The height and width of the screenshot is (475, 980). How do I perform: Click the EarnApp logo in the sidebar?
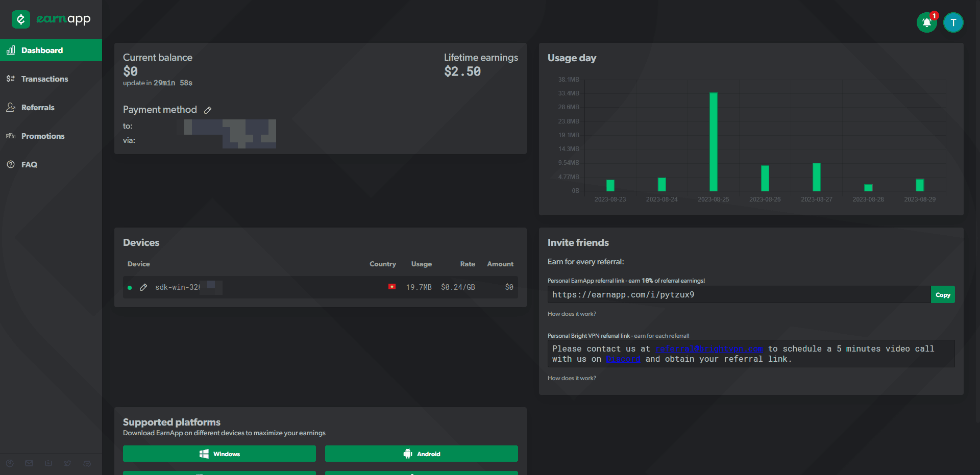pos(51,19)
